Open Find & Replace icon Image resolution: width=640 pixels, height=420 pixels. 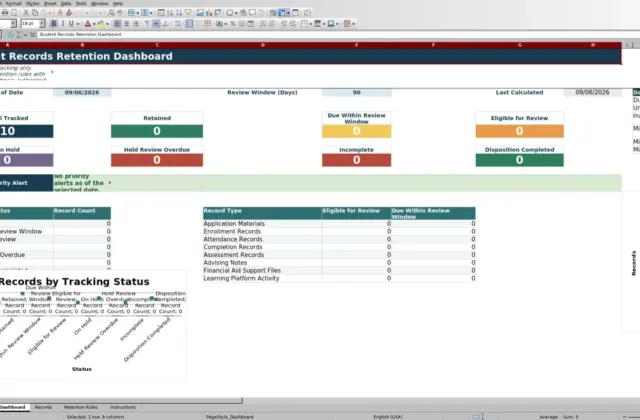tap(111, 13)
